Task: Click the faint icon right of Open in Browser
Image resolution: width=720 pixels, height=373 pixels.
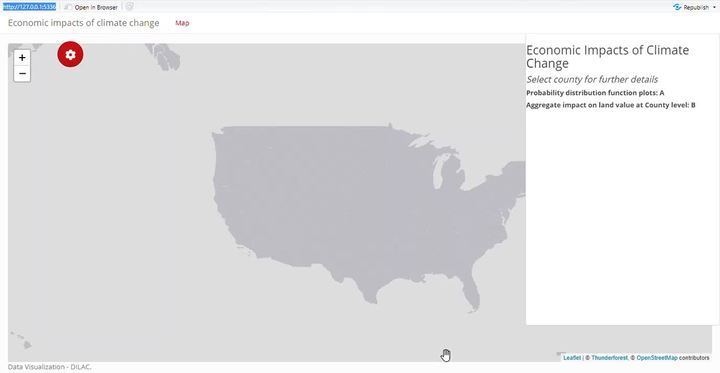Action: click(x=129, y=6)
